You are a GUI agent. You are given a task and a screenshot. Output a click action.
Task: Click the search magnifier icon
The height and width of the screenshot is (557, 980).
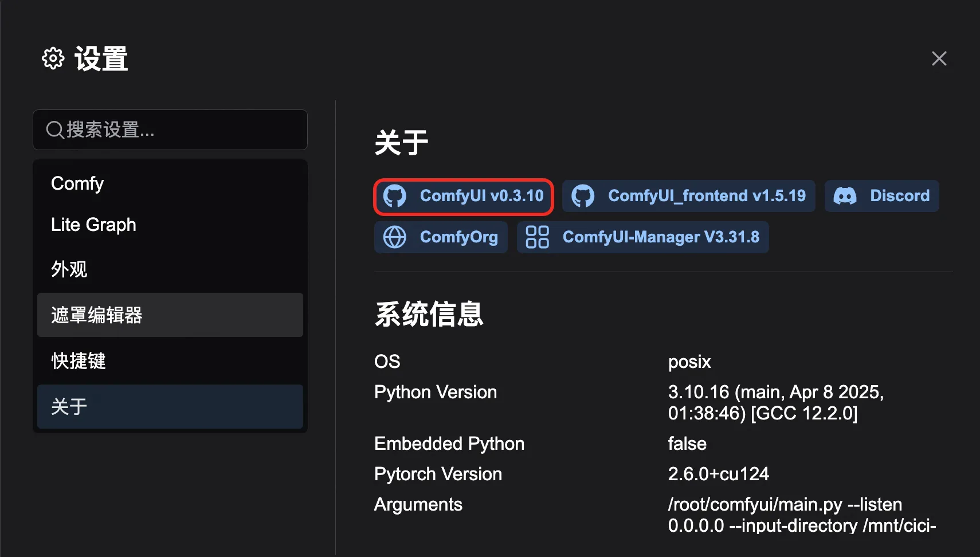[x=55, y=130]
